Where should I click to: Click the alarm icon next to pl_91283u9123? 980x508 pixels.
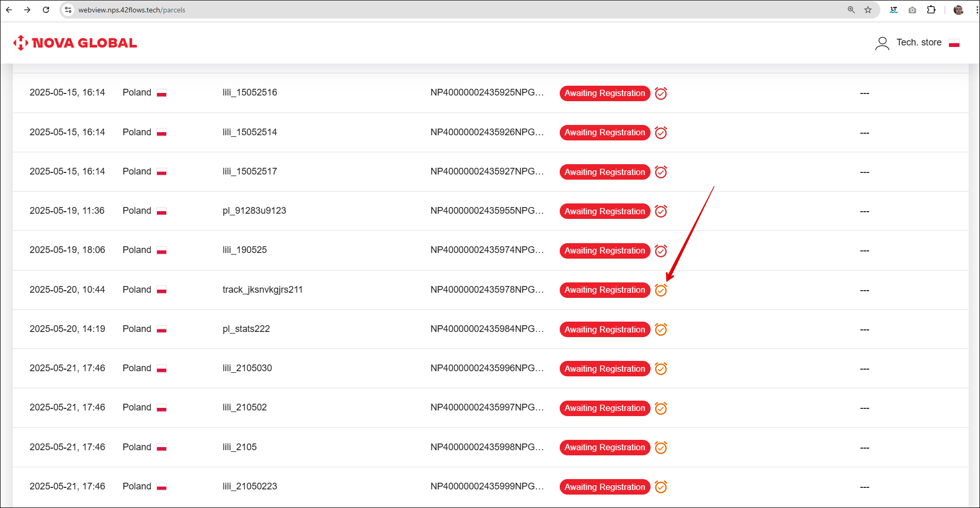(660, 211)
